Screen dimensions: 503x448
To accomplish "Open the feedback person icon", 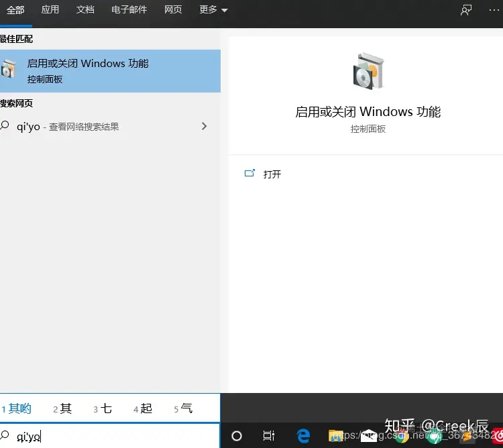I will [466, 10].
